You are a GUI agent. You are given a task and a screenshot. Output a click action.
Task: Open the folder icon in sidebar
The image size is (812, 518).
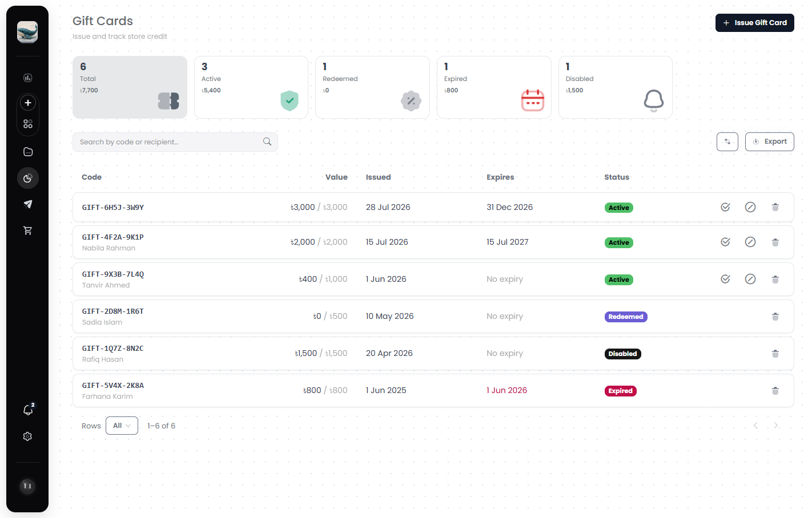pyautogui.click(x=27, y=152)
